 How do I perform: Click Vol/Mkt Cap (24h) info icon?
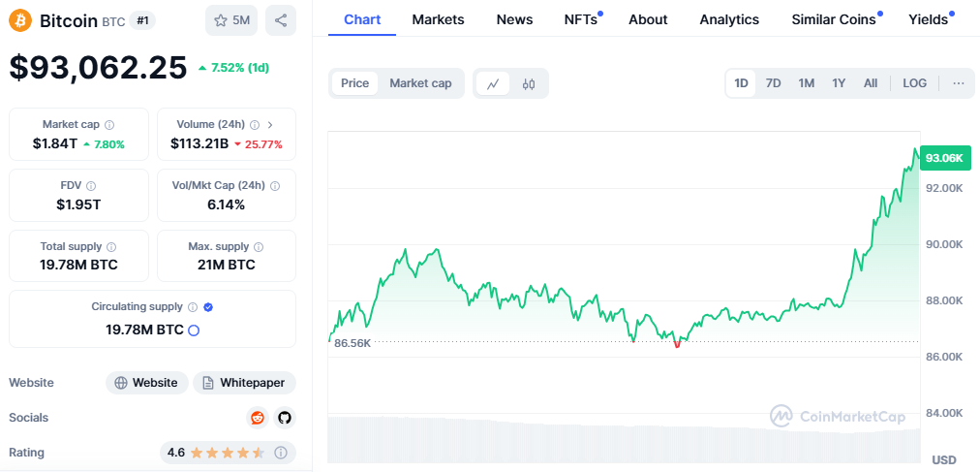[x=275, y=186]
